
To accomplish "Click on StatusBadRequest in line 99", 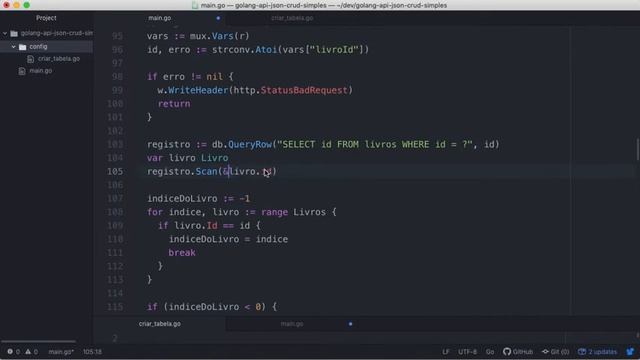I will (304, 90).
